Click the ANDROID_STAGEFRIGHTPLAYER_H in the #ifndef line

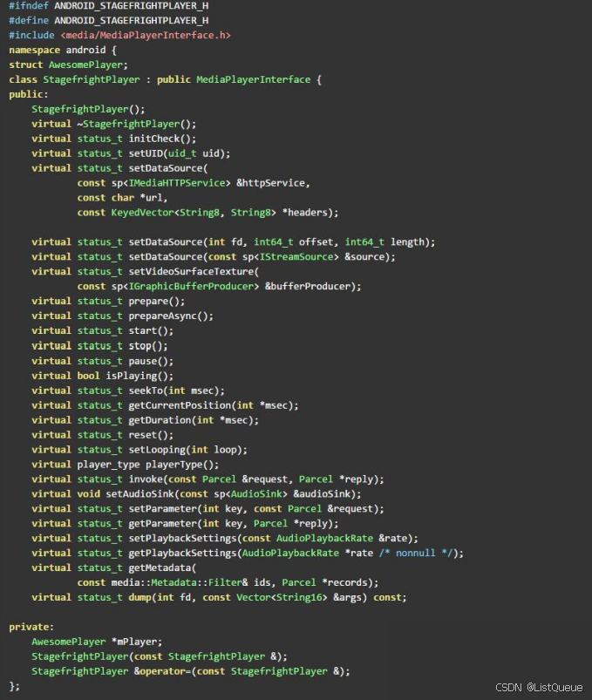pos(132,6)
